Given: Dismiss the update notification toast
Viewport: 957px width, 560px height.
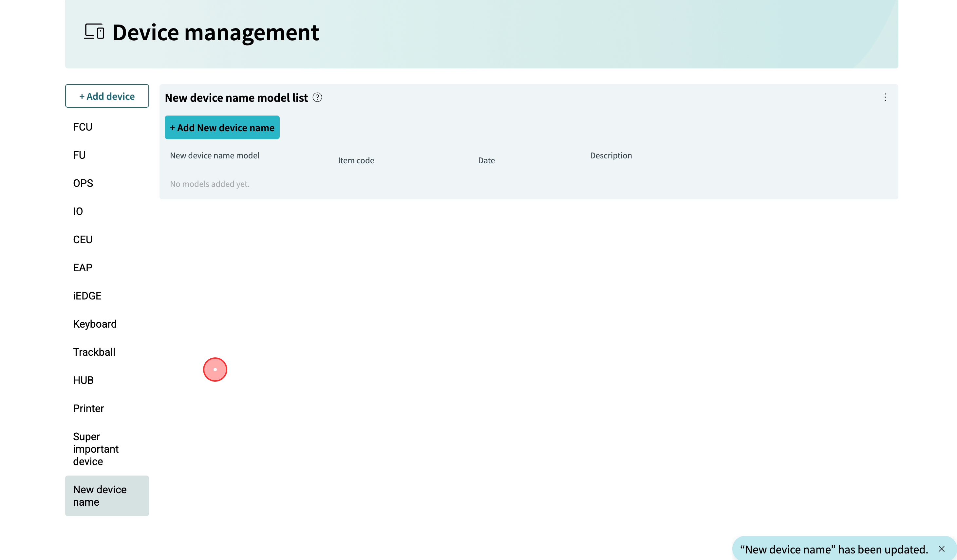Looking at the screenshot, I should point(941,549).
